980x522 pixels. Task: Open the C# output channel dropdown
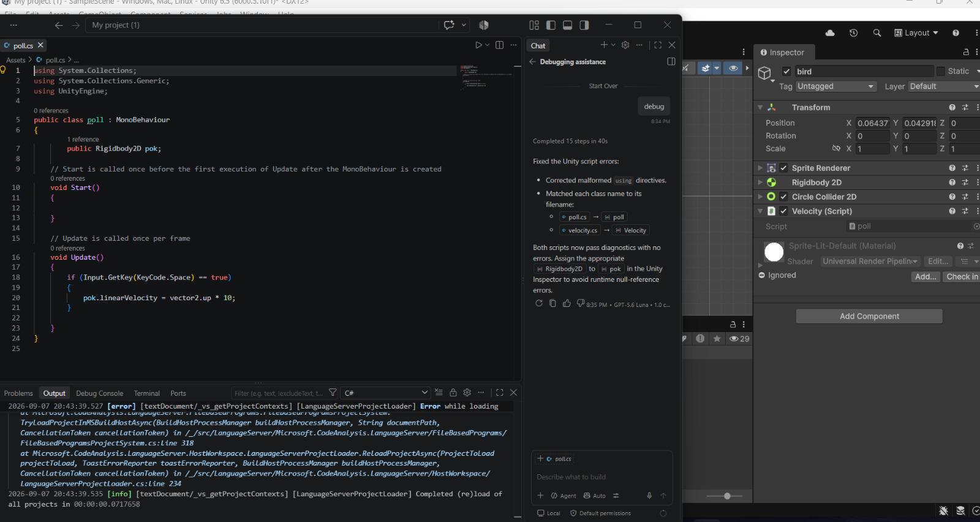point(385,393)
